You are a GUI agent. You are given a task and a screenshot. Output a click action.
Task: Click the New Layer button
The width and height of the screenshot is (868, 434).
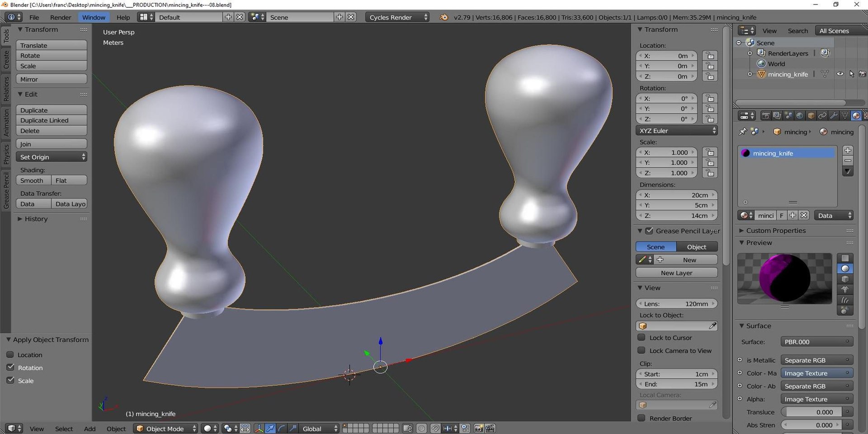click(x=676, y=273)
